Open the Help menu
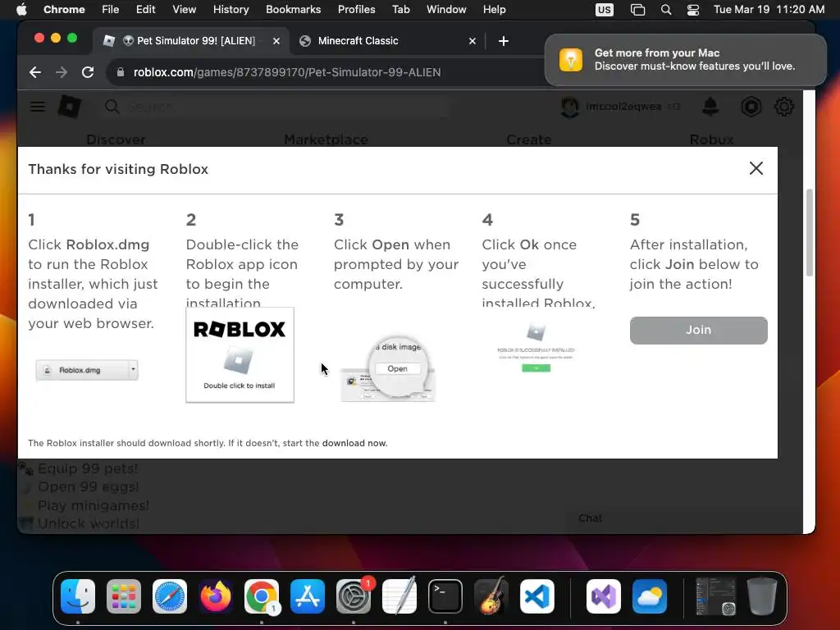840x630 pixels. 494,10
